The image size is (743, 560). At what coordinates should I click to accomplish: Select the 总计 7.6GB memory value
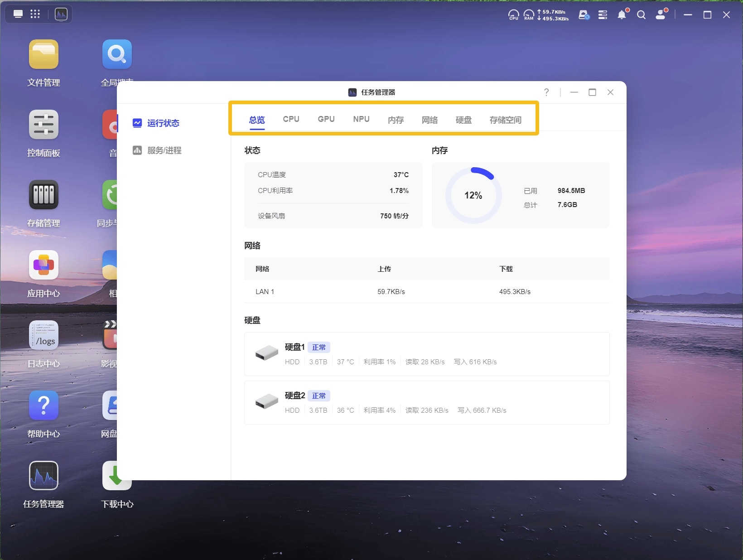pos(567,205)
